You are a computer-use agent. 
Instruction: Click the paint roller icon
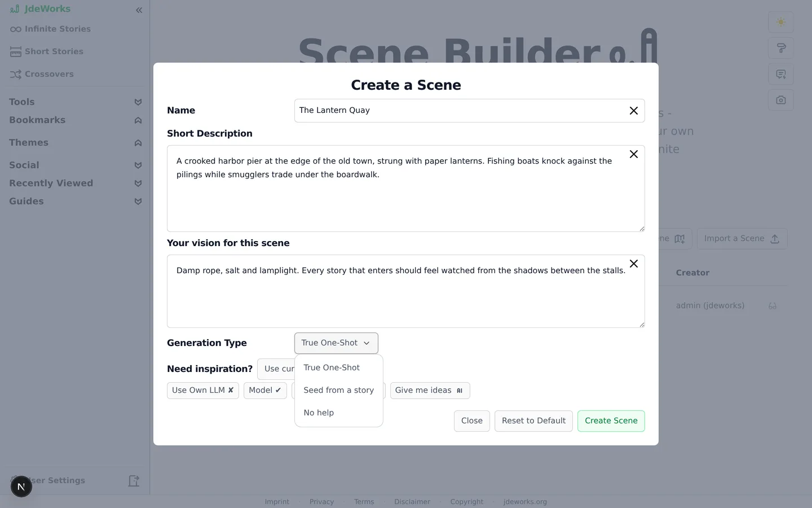[781, 48]
